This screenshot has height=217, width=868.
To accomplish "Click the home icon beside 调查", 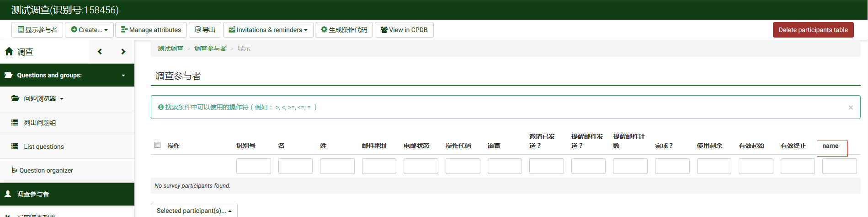I will 9,52.
